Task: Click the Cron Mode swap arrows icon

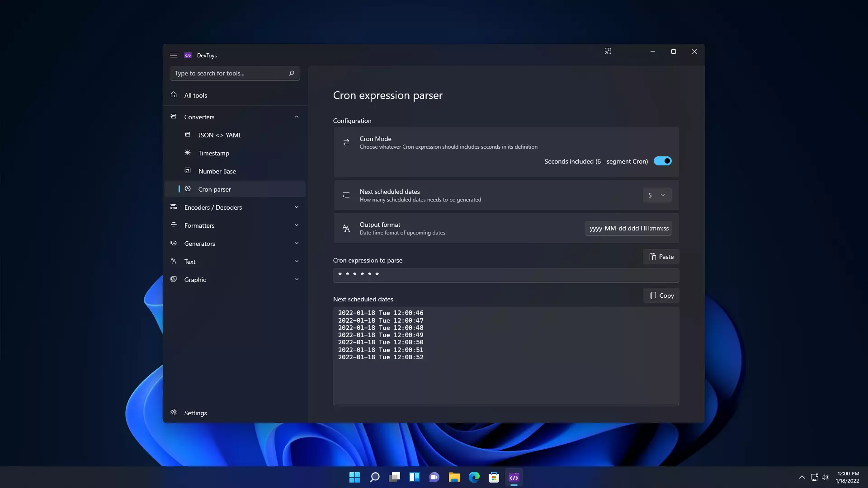Action: 346,142
